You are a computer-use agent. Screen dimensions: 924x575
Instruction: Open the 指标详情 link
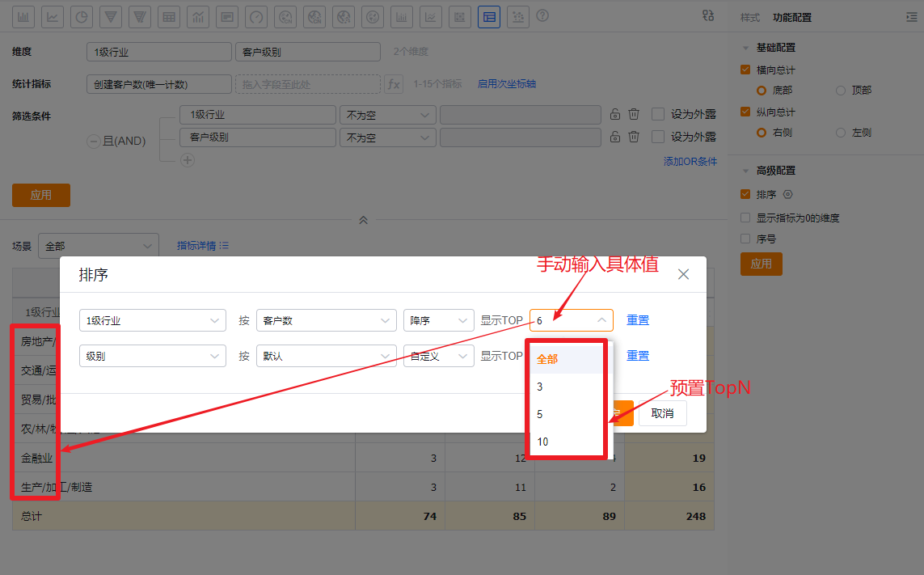click(x=203, y=245)
